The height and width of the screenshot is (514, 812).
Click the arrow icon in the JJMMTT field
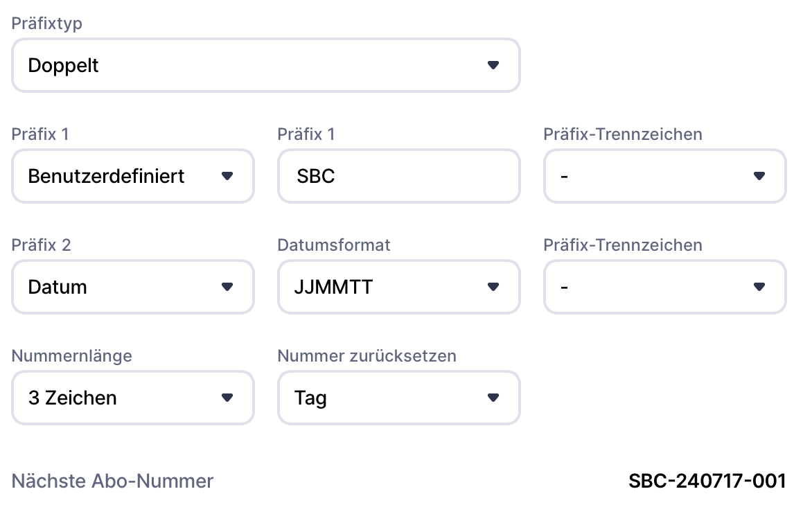click(493, 287)
